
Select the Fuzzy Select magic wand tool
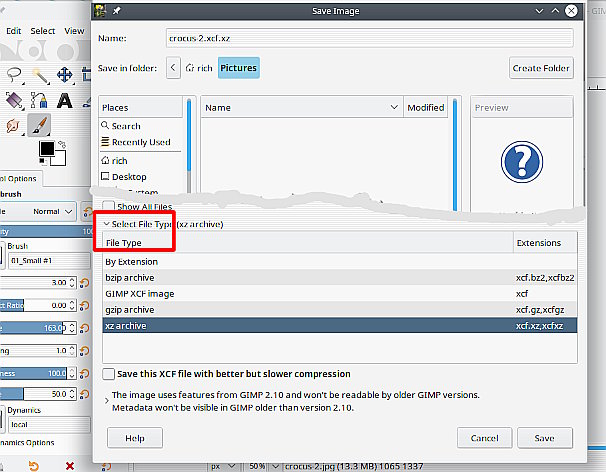pos(40,75)
